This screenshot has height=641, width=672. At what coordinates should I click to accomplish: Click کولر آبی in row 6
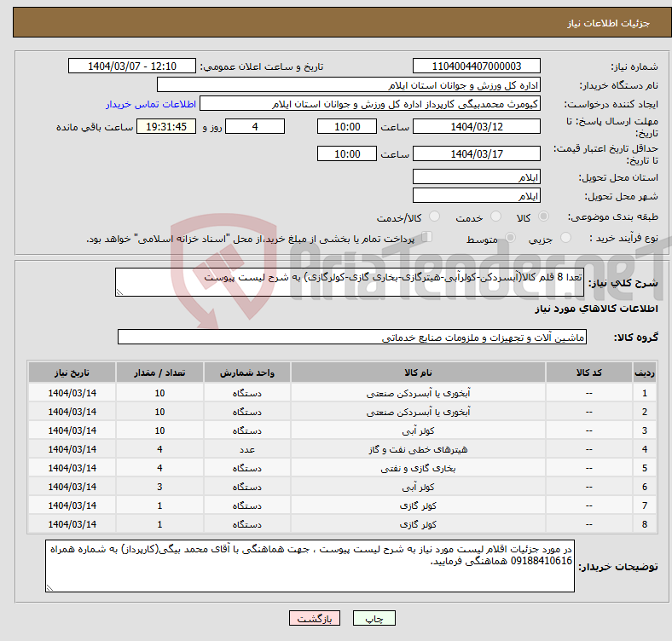tap(418, 488)
